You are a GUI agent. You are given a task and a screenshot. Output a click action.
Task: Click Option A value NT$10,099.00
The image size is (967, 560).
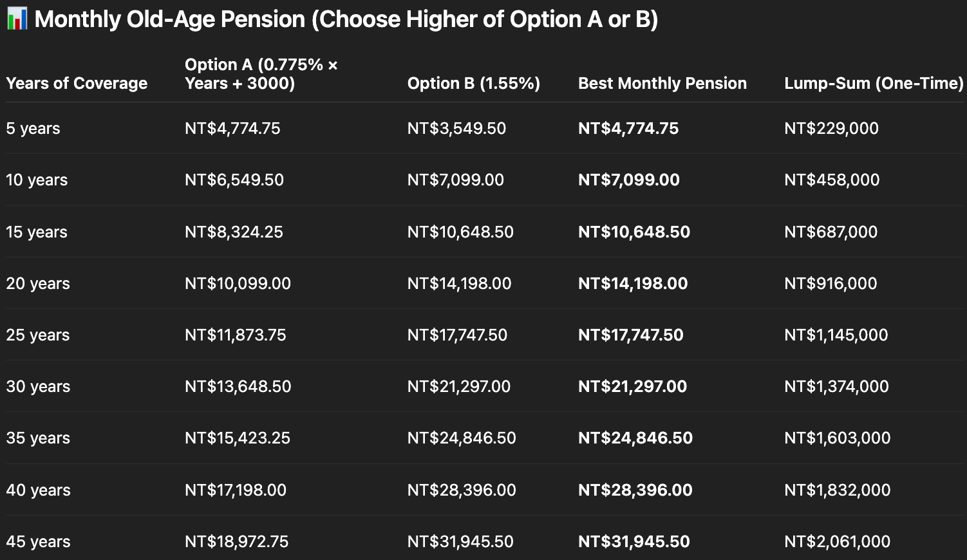click(x=238, y=283)
